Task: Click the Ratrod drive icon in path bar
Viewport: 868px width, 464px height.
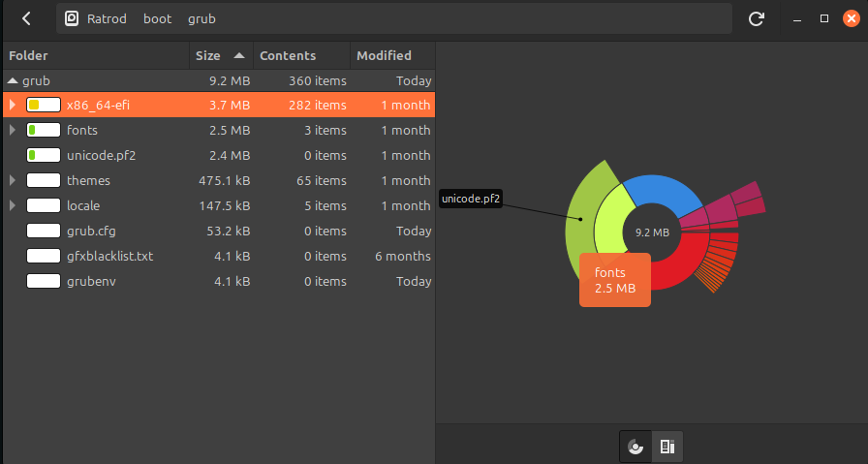Action: click(72, 18)
